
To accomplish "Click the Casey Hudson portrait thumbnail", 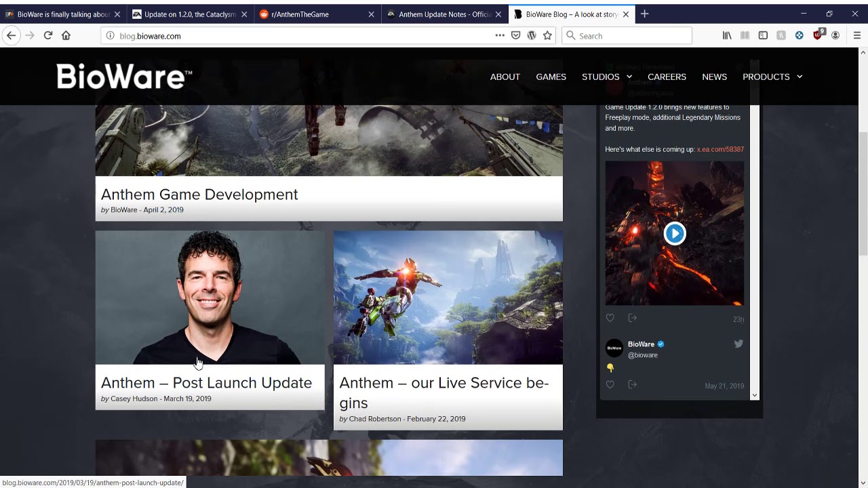I will coord(210,298).
